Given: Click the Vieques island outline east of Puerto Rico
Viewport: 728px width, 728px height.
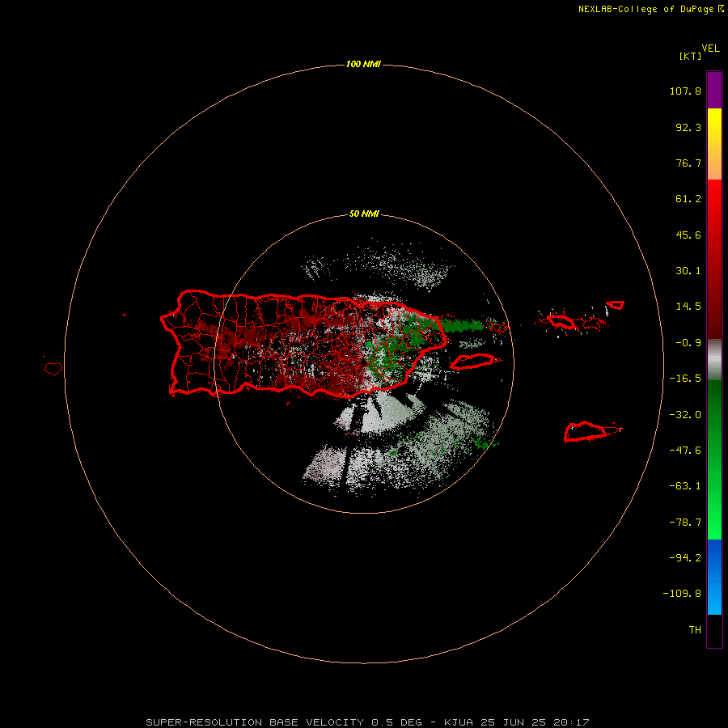Looking at the screenshot, I should pos(472,362).
